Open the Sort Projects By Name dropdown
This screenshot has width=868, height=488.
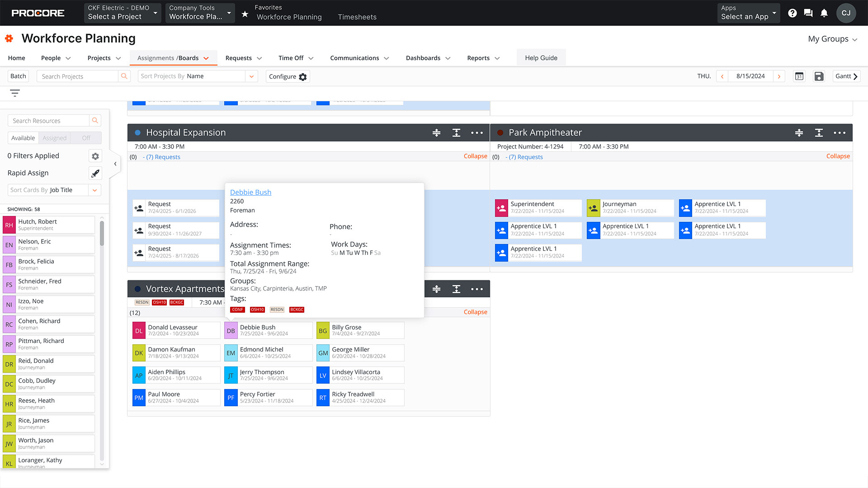click(251, 76)
